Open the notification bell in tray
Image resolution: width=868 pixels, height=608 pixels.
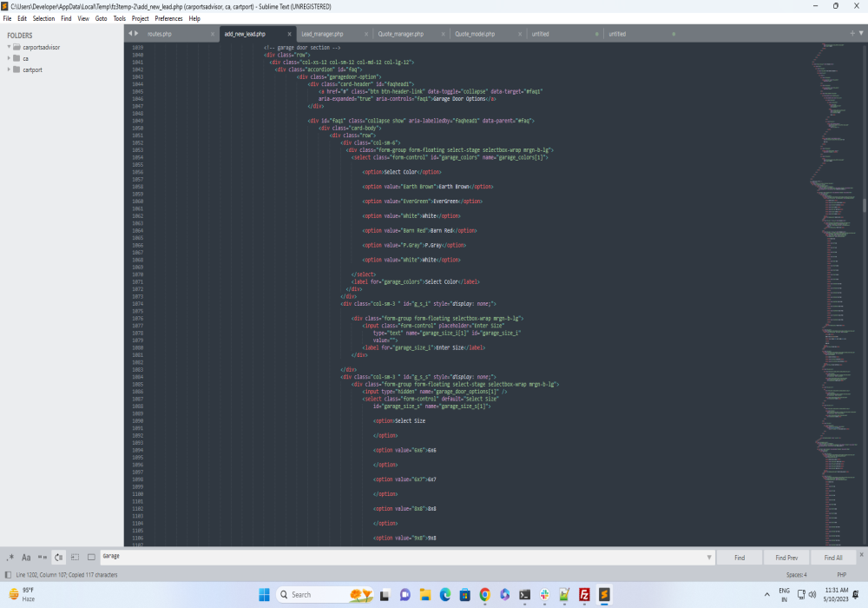[856, 595]
